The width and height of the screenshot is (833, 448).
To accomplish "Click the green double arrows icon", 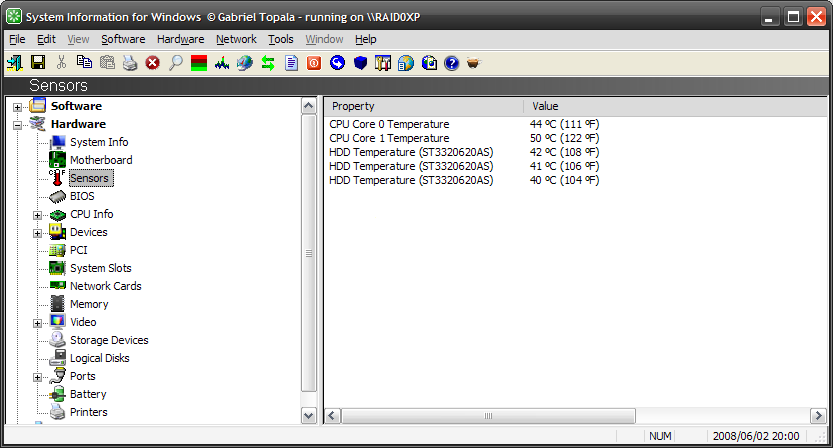I will point(268,63).
